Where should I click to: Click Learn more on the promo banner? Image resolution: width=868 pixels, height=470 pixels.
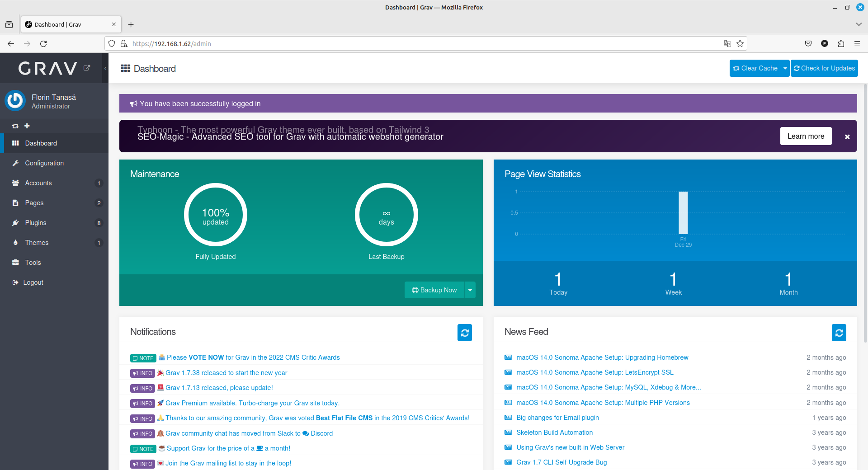pos(806,136)
